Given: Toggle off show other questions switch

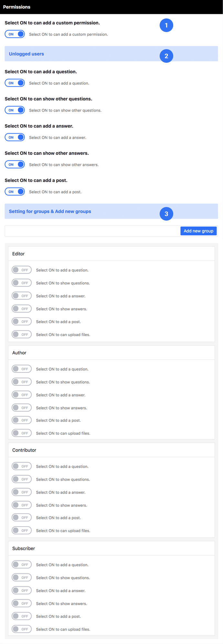Looking at the screenshot, I should click(x=15, y=110).
